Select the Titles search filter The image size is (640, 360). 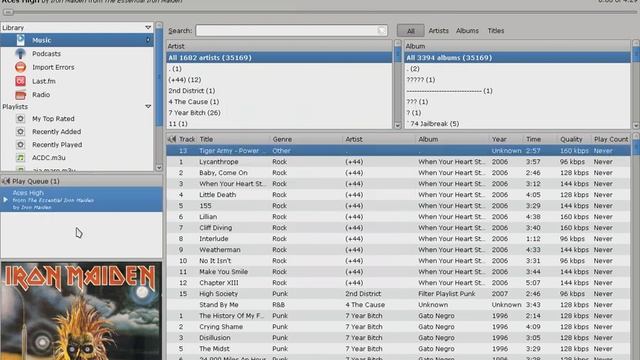tap(496, 31)
